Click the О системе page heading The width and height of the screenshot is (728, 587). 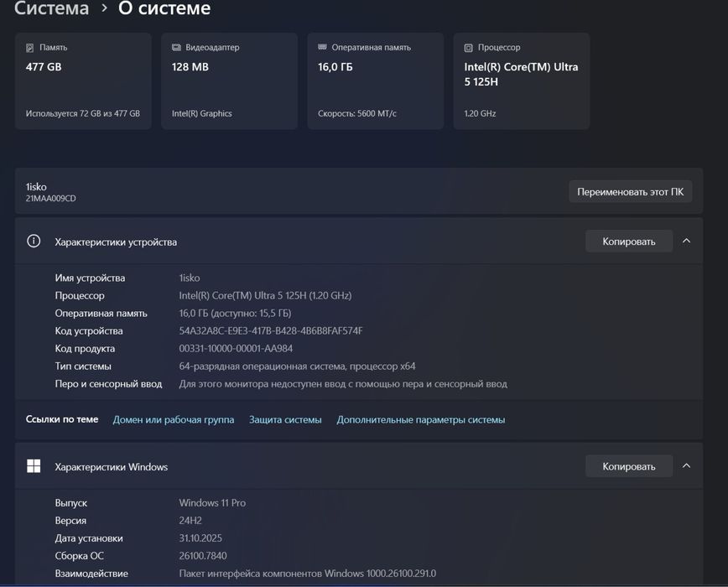pyautogui.click(x=164, y=9)
